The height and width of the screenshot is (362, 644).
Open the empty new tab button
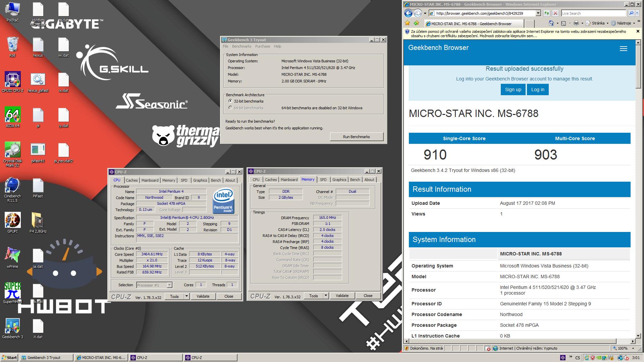529,23
